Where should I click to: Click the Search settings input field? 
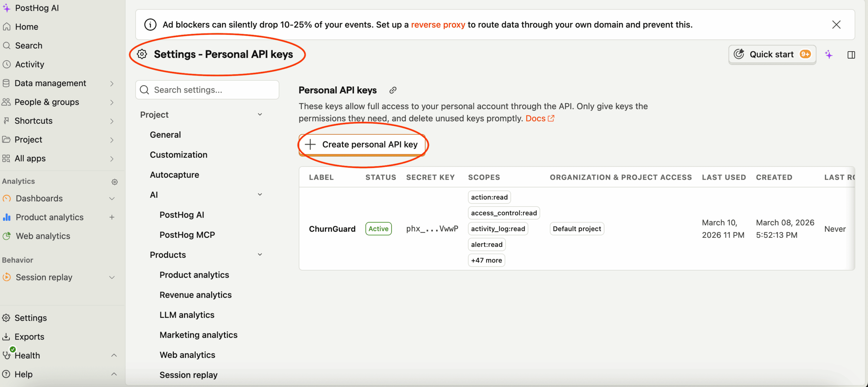207,90
